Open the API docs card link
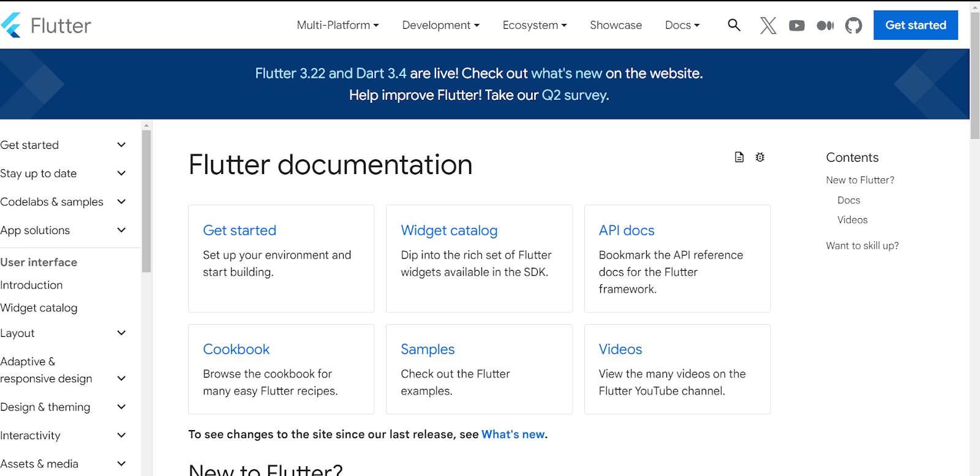Viewport: 980px width, 476px height. point(627,230)
